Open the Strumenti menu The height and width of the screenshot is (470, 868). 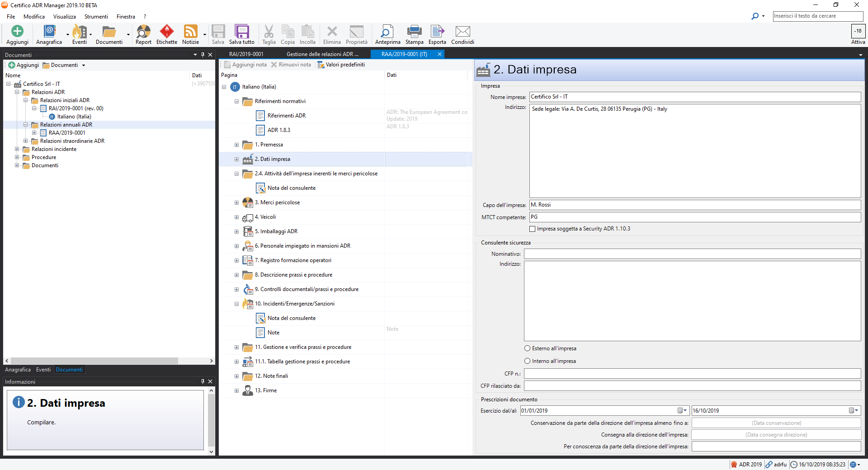96,17
